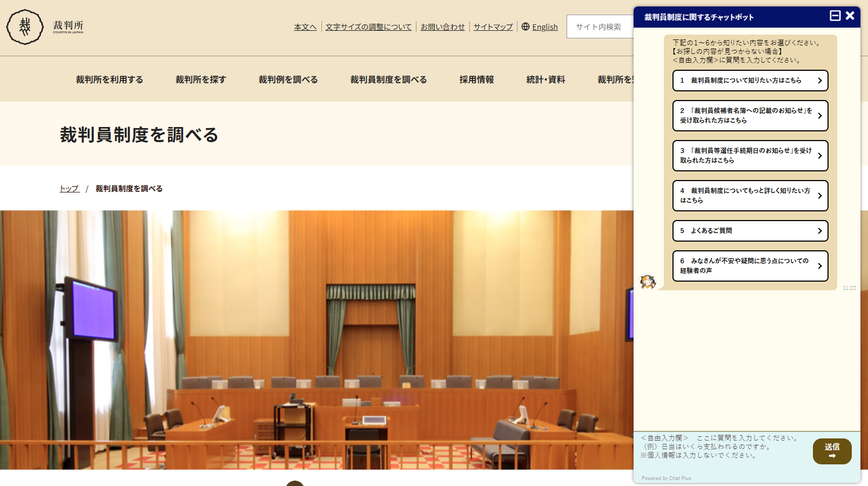Image resolution: width=868 pixels, height=486 pixels.
Task: Click the Courts in Japan logo
Action: click(x=45, y=26)
